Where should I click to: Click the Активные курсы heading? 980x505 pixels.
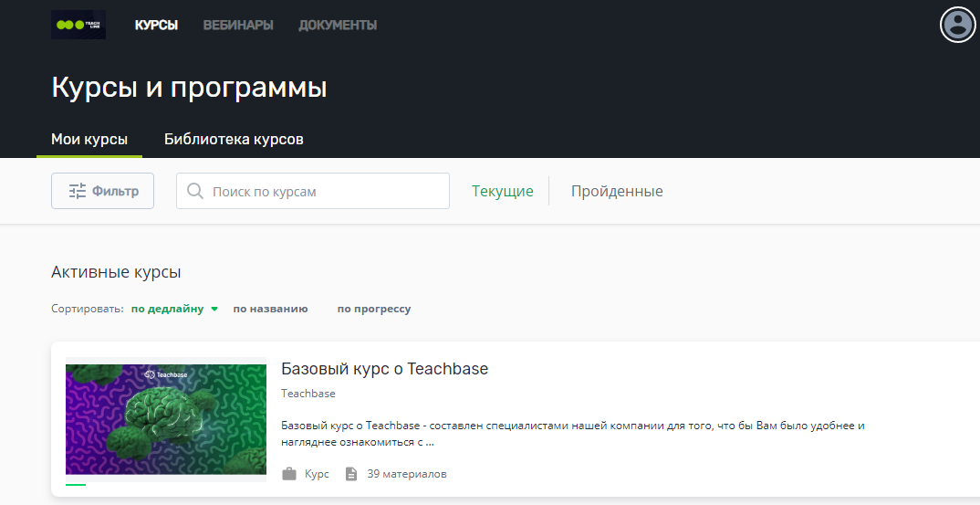pyautogui.click(x=116, y=272)
